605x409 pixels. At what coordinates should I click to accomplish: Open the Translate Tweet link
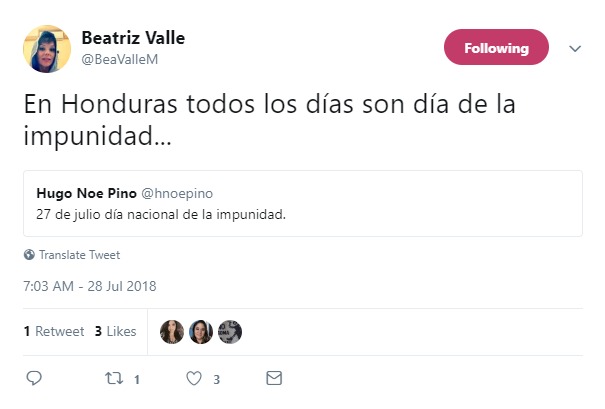click(78, 254)
